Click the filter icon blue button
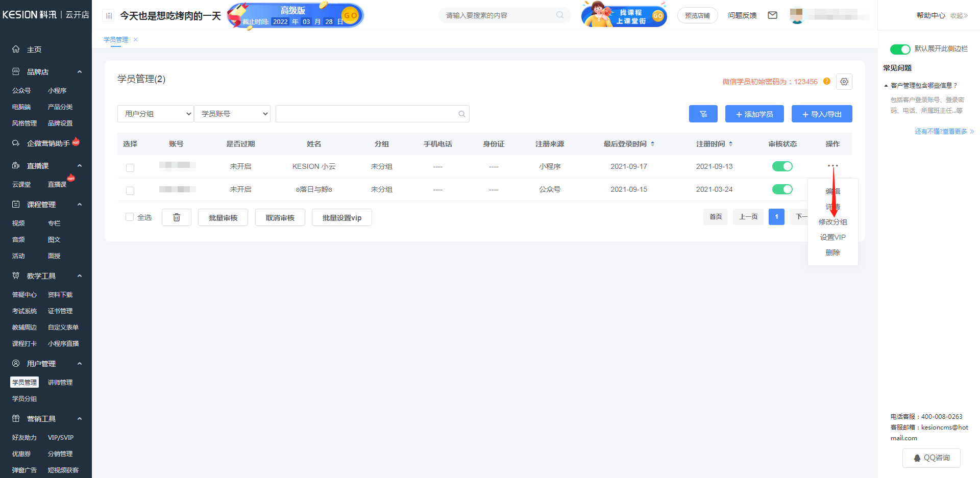 [x=703, y=114]
